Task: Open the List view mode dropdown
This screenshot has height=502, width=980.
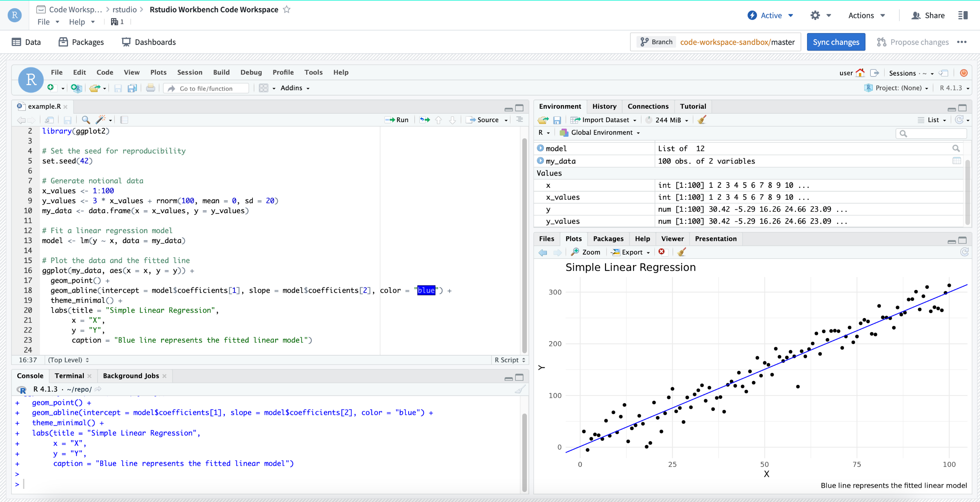Action: pos(932,120)
